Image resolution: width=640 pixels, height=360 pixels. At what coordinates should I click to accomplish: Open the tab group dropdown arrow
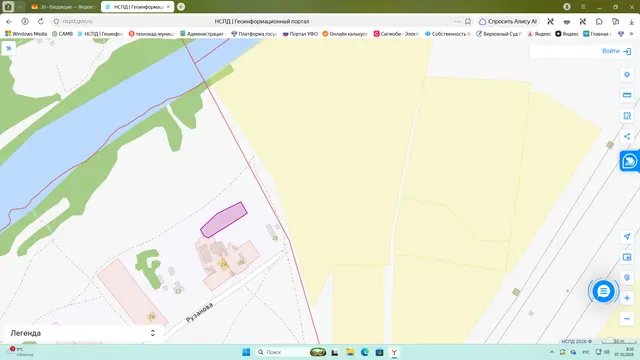point(20,7)
